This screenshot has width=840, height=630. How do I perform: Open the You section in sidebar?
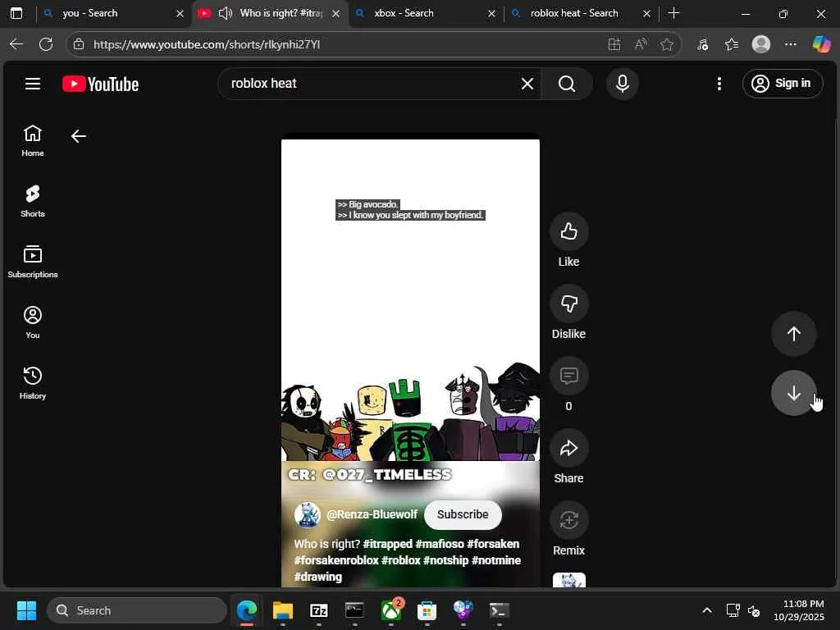33,322
